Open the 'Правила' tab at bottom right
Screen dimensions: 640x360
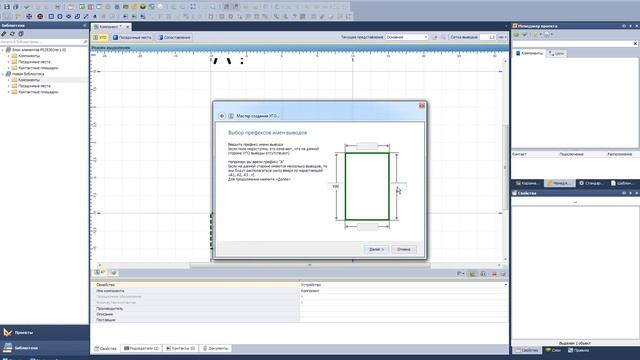coord(578,350)
